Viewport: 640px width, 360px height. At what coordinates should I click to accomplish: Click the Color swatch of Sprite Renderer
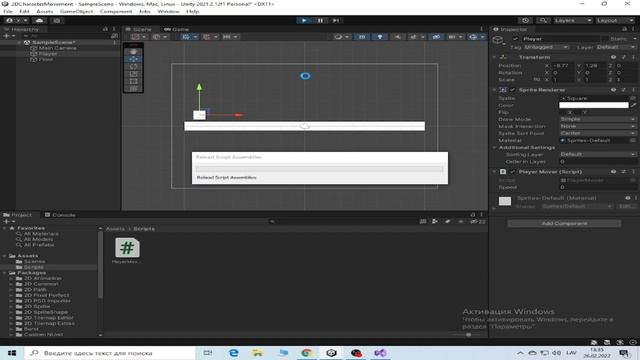pos(593,105)
